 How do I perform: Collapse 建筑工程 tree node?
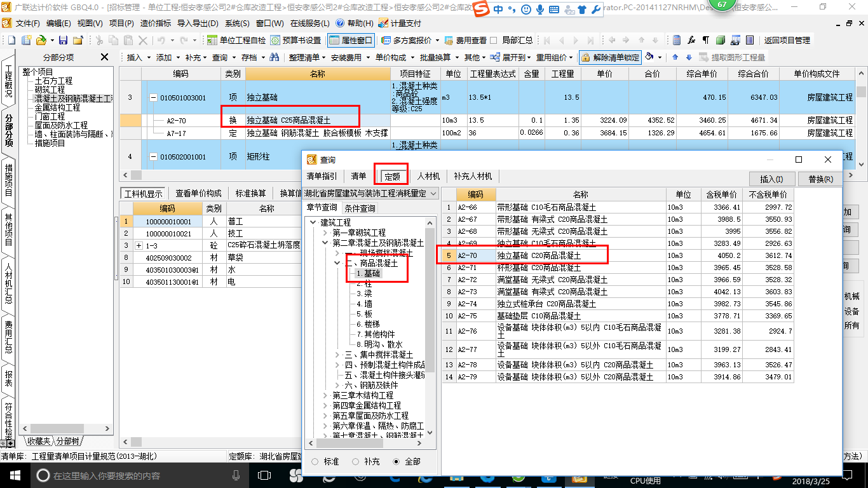click(x=313, y=222)
